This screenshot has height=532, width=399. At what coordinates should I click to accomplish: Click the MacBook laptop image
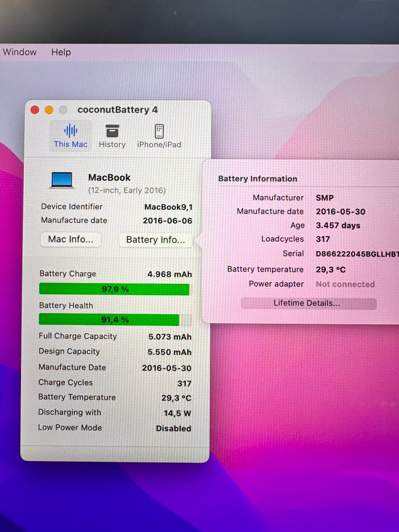pos(62,181)
